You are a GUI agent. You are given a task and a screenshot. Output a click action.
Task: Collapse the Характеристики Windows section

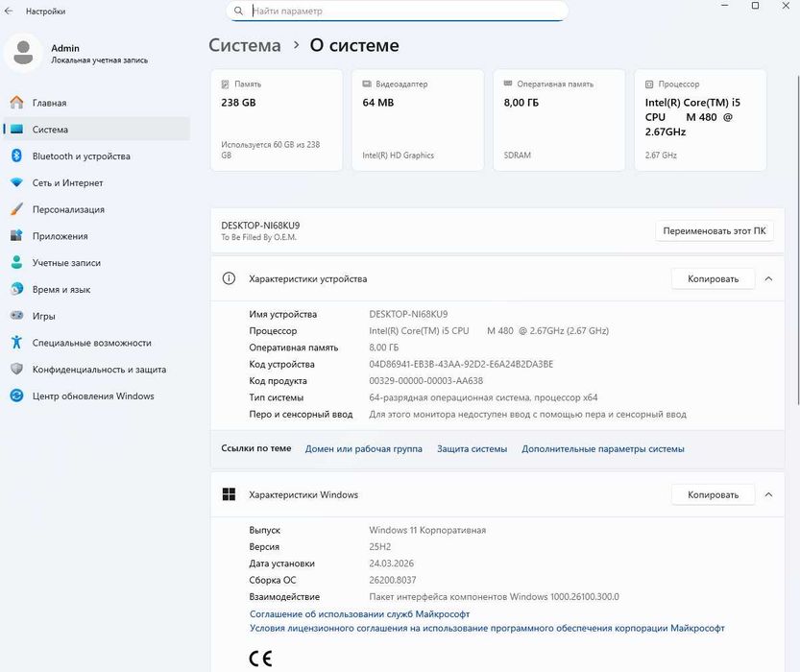coord(768,495)
